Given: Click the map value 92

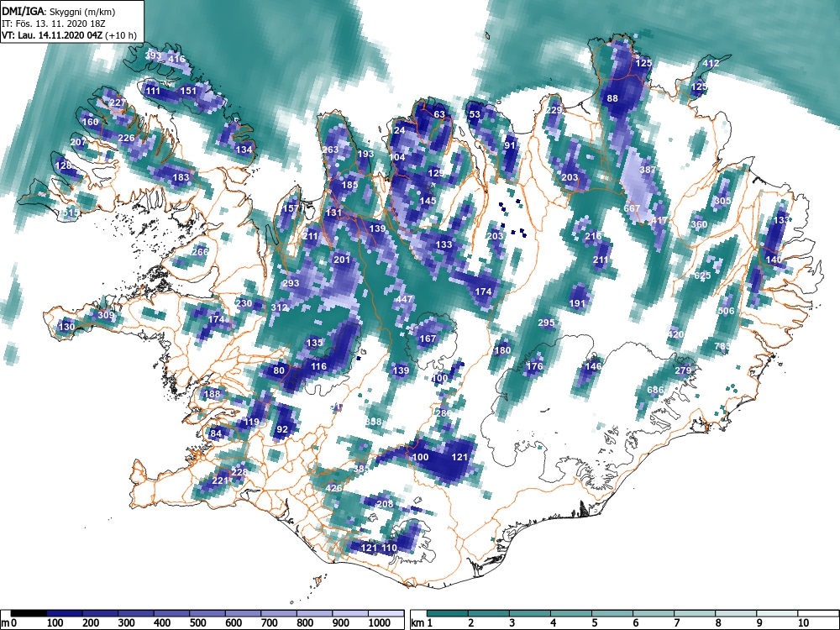Looking at the screenshot, I should (x=282, y=429).
